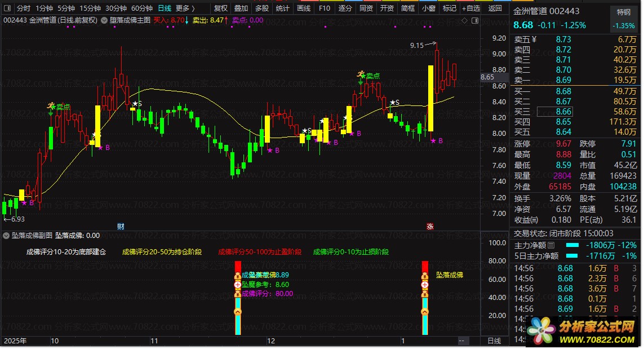Select the 买三 price 8.66
The width and height of the screenshot is (644, 349).
point(563,112)
